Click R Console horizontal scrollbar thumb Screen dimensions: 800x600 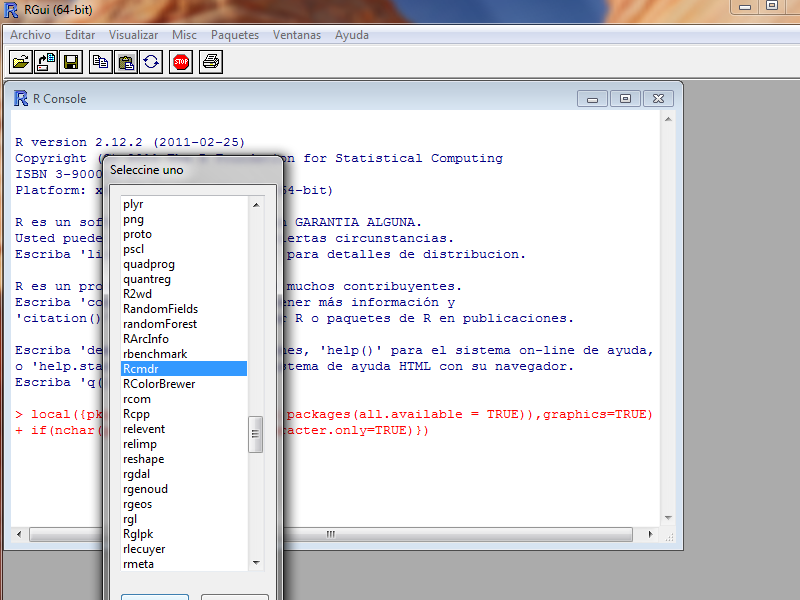[331, 534]
